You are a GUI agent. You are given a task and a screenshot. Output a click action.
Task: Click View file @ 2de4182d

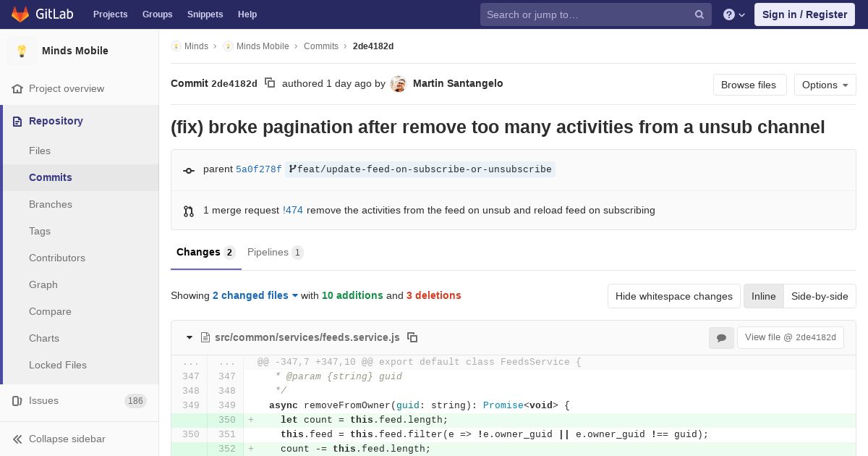[791, 337]
